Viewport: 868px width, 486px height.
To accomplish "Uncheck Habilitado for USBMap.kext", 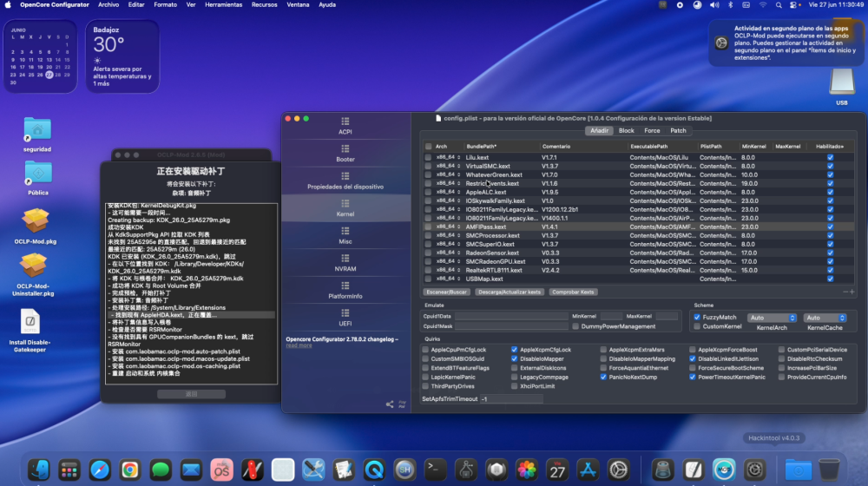I will [x=831, y=279].
